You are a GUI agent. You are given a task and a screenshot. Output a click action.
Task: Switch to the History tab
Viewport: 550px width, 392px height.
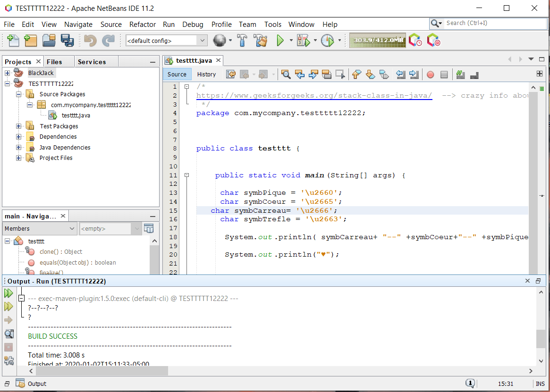pos(206,74)
